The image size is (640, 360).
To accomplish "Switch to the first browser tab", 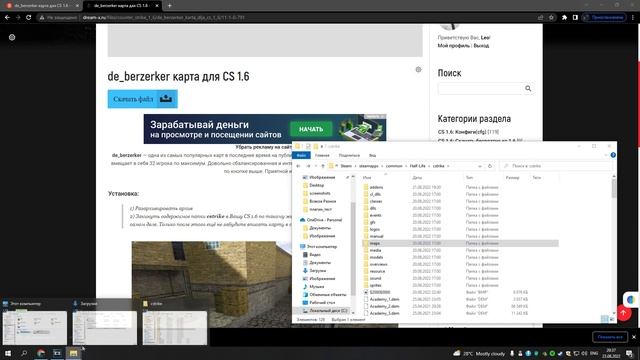I will click(41, 6).
